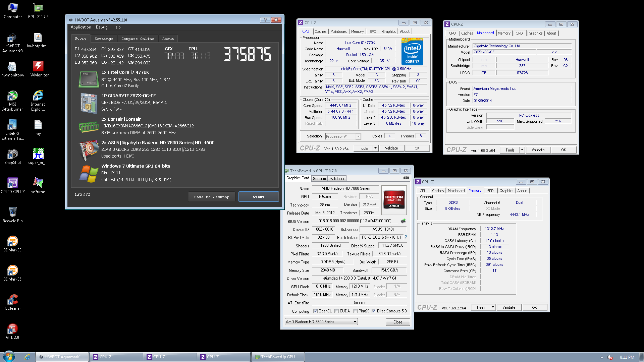Show hidden tray icons arrow
Screen dimensions: 644x362
(x=602, y=357)
